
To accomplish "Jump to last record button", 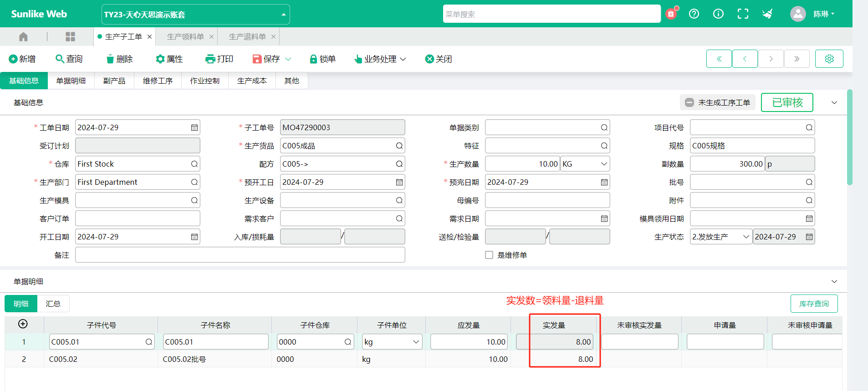I will click(797, 59).
